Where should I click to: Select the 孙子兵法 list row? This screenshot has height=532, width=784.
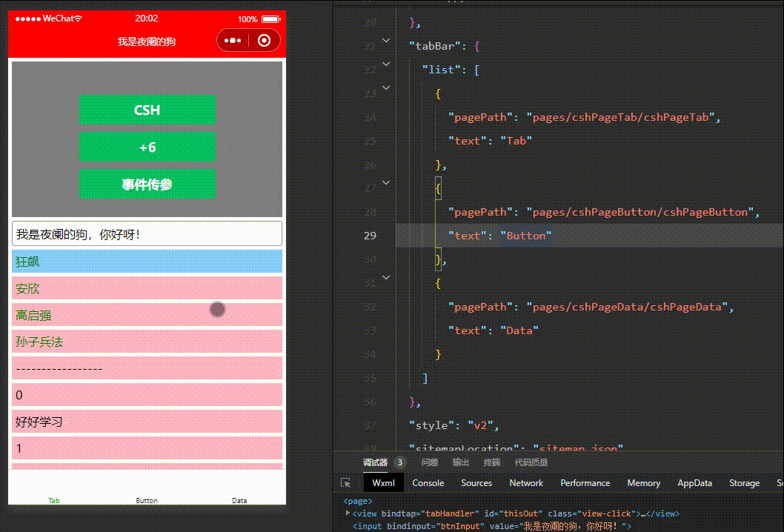(147, 342)
